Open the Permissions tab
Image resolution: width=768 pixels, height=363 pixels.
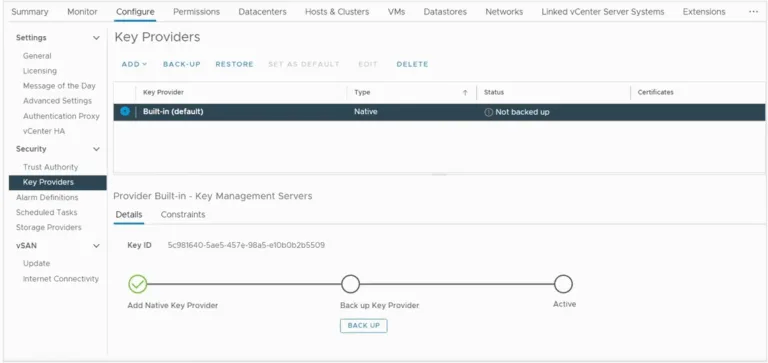196,12
